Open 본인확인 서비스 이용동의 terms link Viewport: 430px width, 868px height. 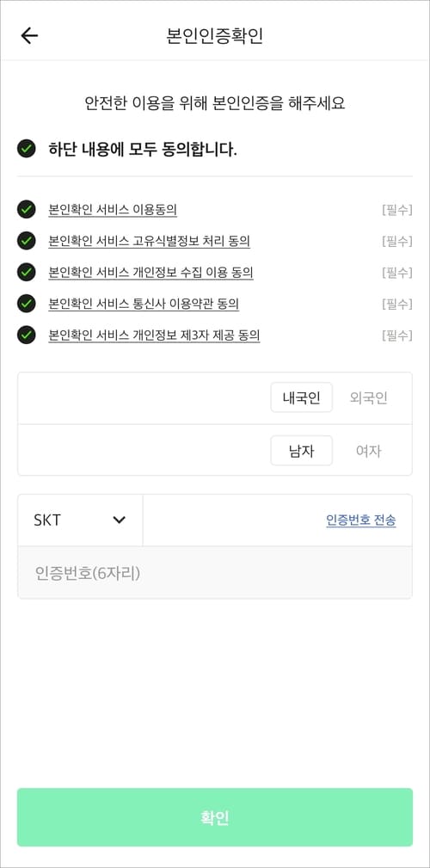click(113, 210)
